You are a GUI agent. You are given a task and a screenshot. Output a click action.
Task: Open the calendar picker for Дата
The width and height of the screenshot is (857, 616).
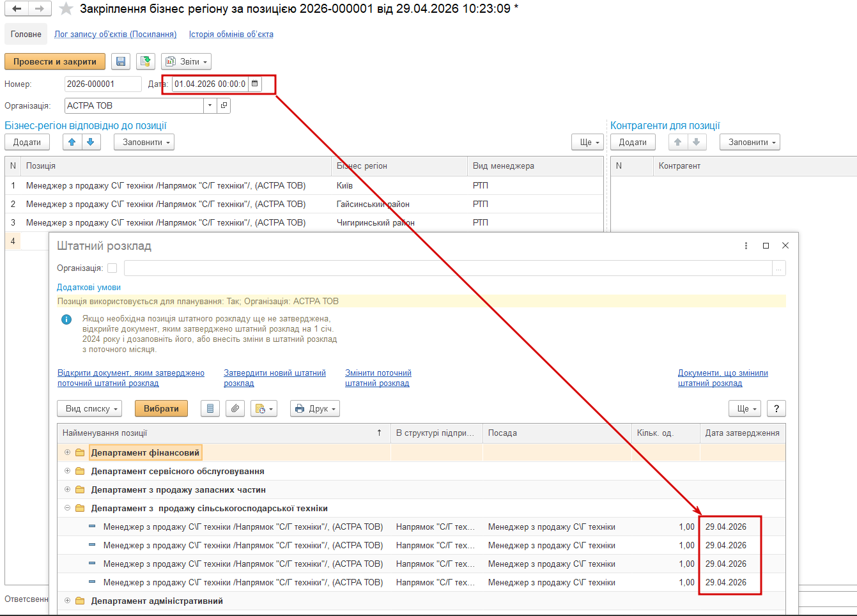(254, 84)
